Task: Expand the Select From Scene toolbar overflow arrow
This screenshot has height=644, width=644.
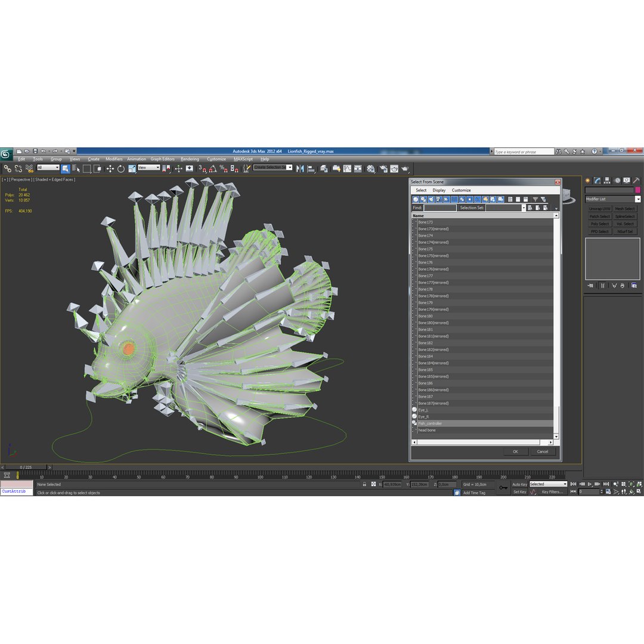Action: [556, 209]
